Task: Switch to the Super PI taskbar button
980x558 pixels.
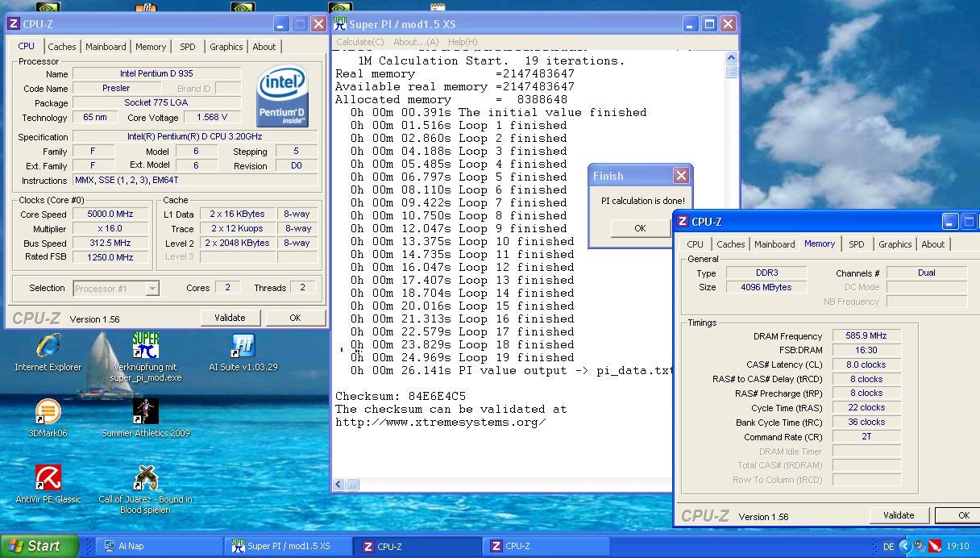Action: point(289,546)
